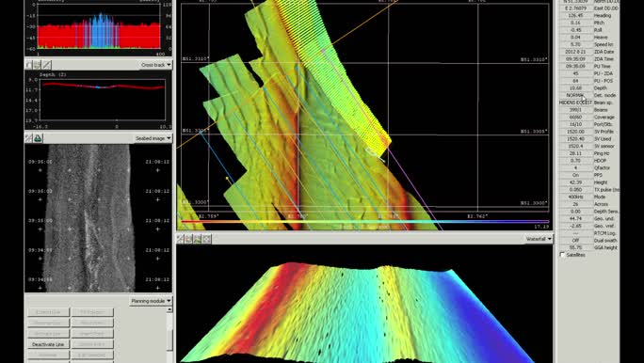The image size is (644, 363).
Task: Open the Seabed image view dropdown
Action: tap(153, 138)
